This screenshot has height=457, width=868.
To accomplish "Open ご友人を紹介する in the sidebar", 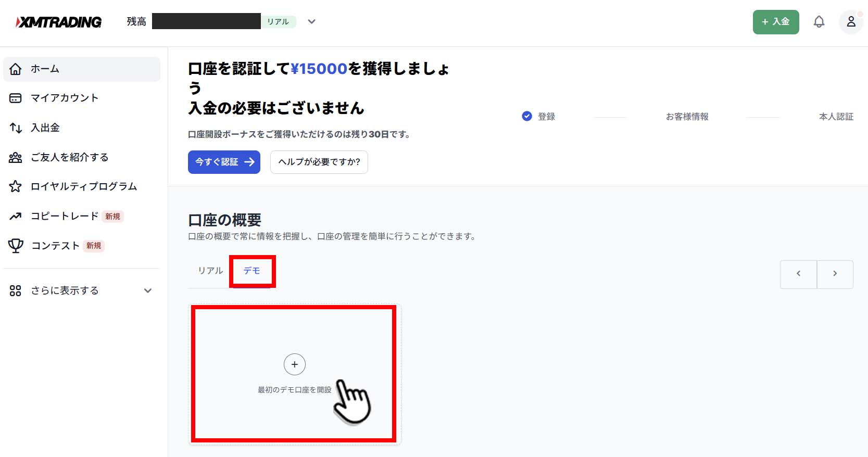I will 69,157.
